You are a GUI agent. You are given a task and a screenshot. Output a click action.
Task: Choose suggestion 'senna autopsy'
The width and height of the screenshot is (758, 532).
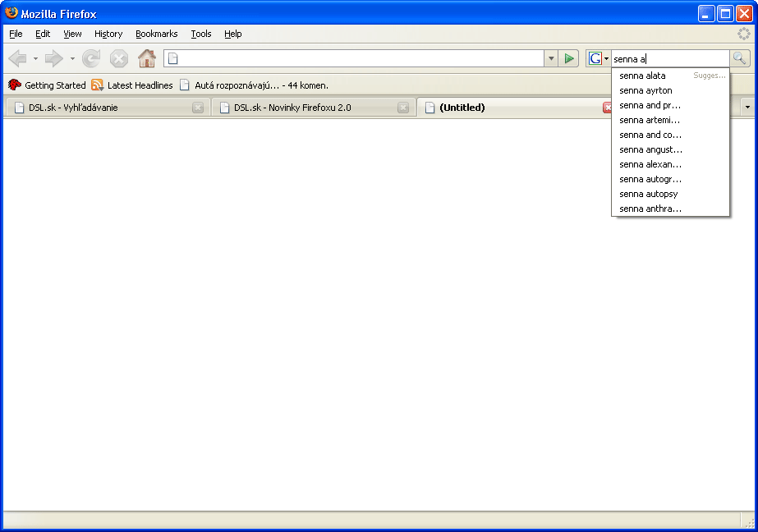(x=670, y=194)
